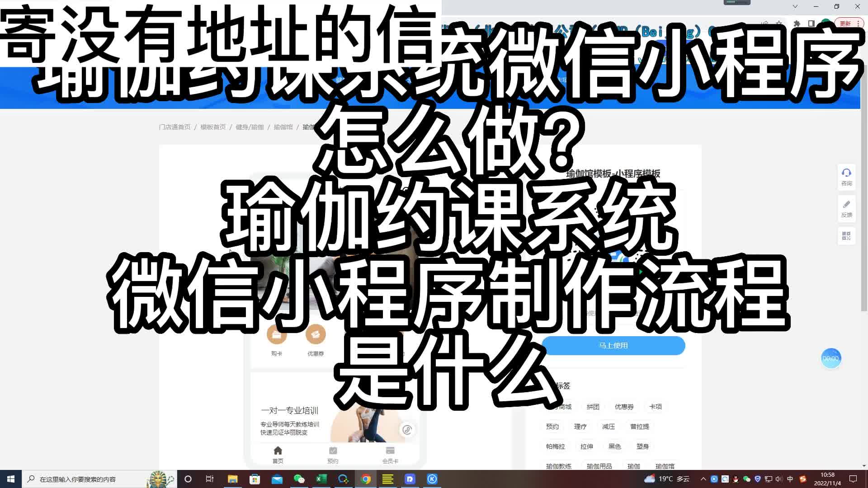Select the 黑色 tag
This screenshot has width=868, height=488.
point(614,446)
